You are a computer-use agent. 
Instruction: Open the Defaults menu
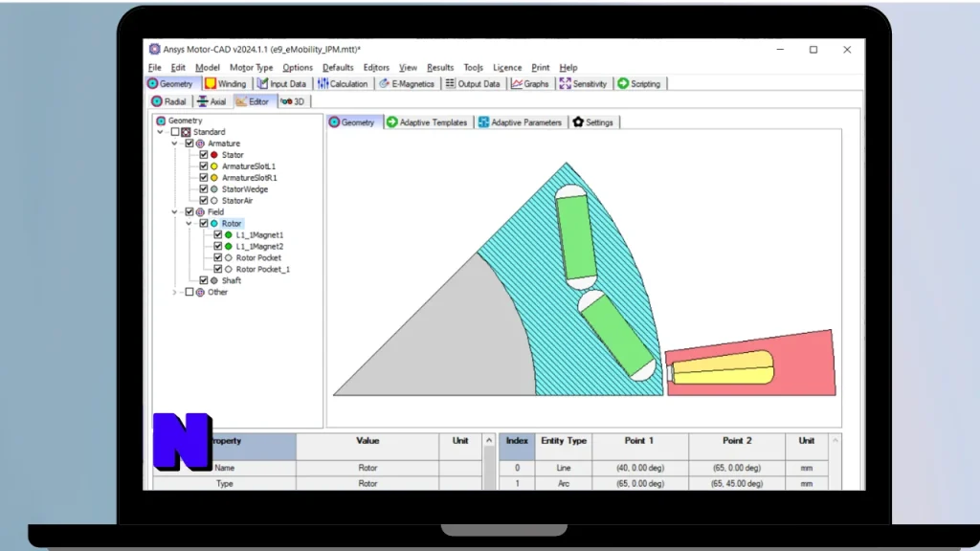[338, 68]
